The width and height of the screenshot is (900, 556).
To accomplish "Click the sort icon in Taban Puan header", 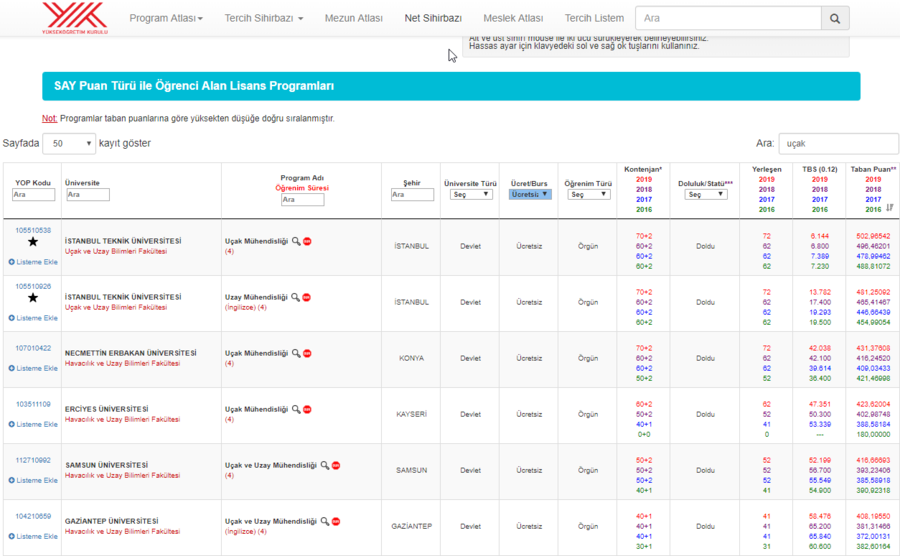I will click(890, 208).
